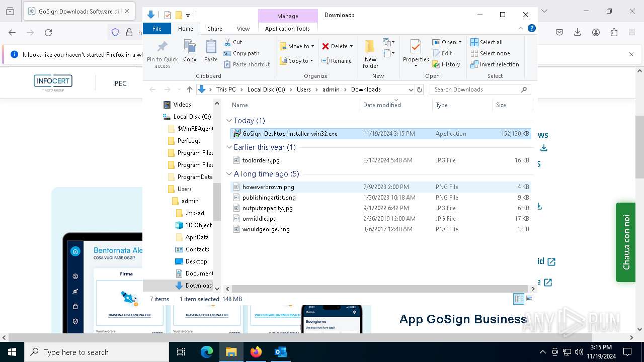Switch to details view layout

518,299
